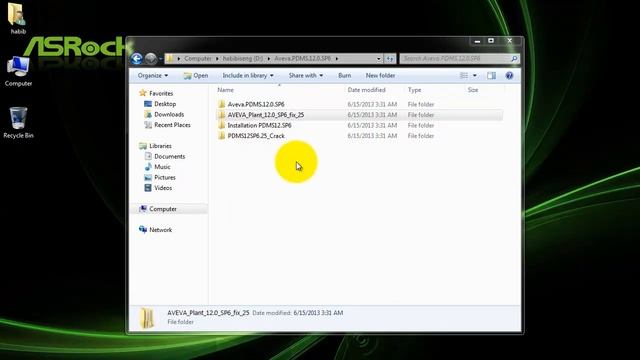Select Videos under Libraries
The width and height of the screenshot is (640, 360).
[x=163, y=188]
